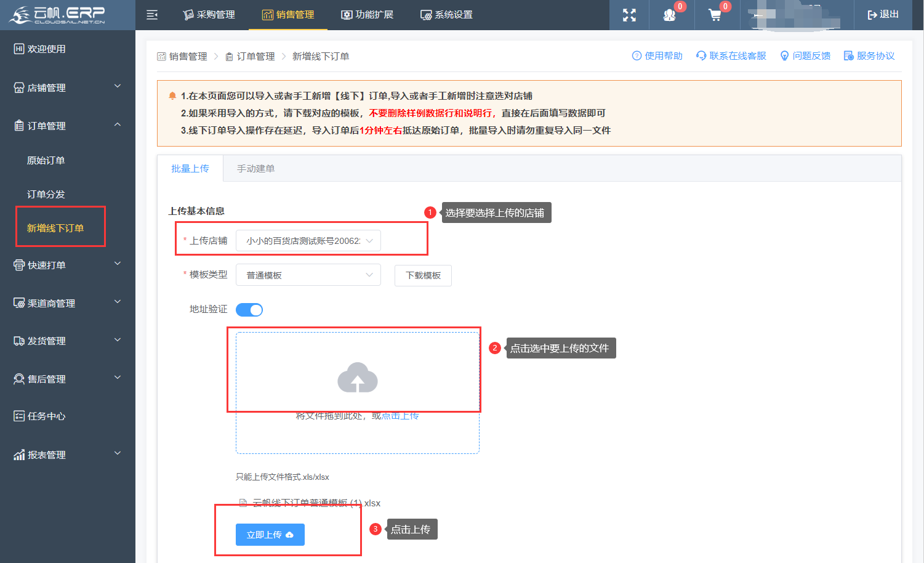The image size is (924, 563).
Task: Click the 售后管理 icon
Action: click(19, 379)
